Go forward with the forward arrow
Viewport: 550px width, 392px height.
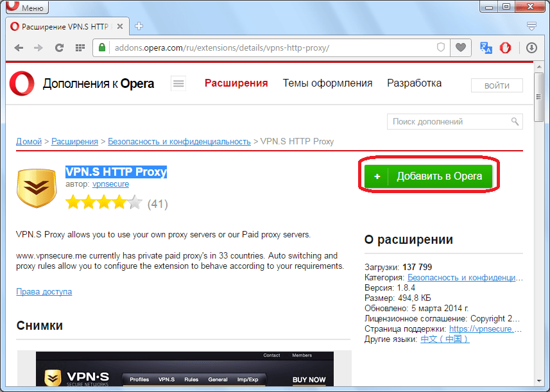click(x=39, y=47)
